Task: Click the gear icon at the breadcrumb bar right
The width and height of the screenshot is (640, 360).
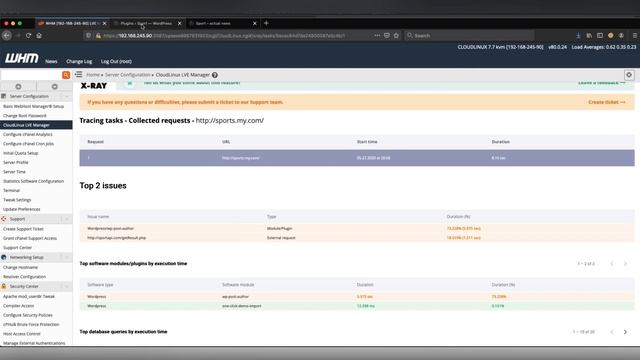Action: [629, 75]
